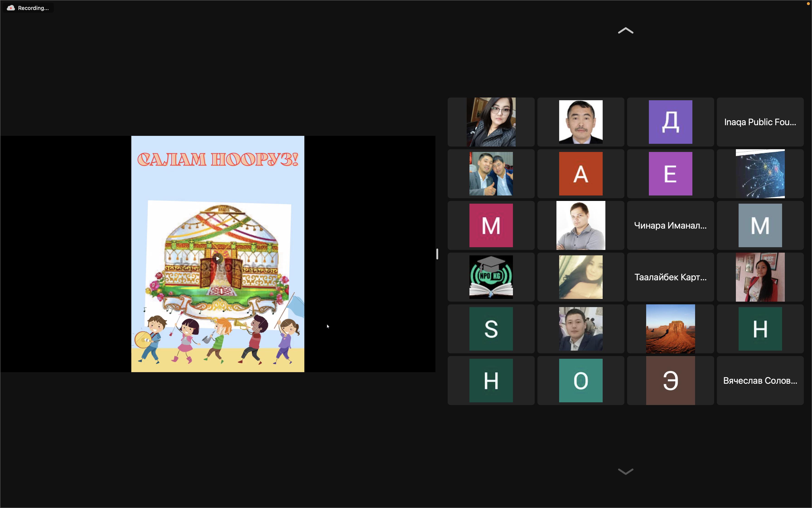Select the reclining woman photo tile
This screenshot has height=508, width=812.
click(x=580, y=277)
